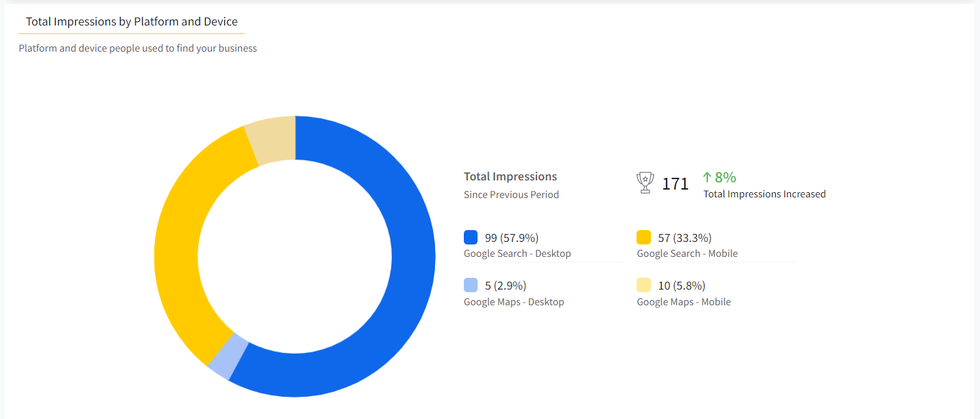The width and height of the screenshot is (980, 419).
Task: Click the 'Total Impressions Increased' text
Action: point(765,194)
